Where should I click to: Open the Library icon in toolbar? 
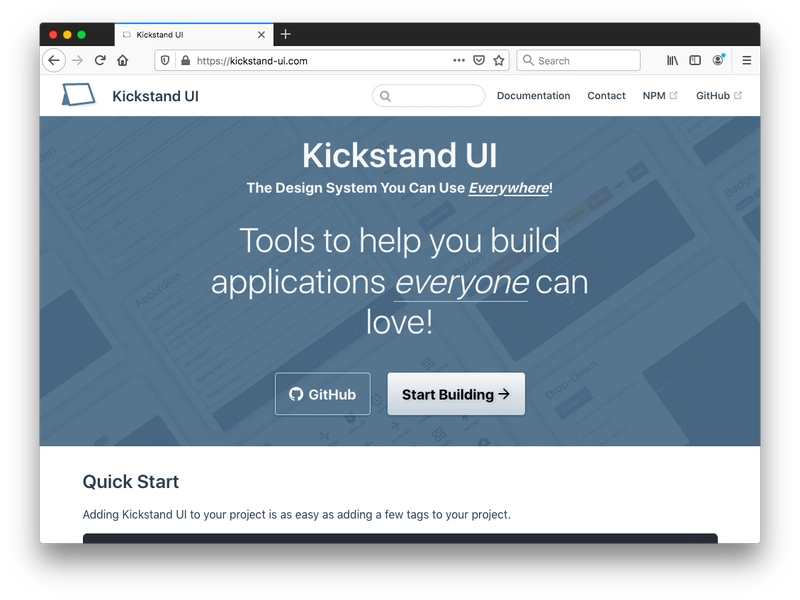click(672, 61)
